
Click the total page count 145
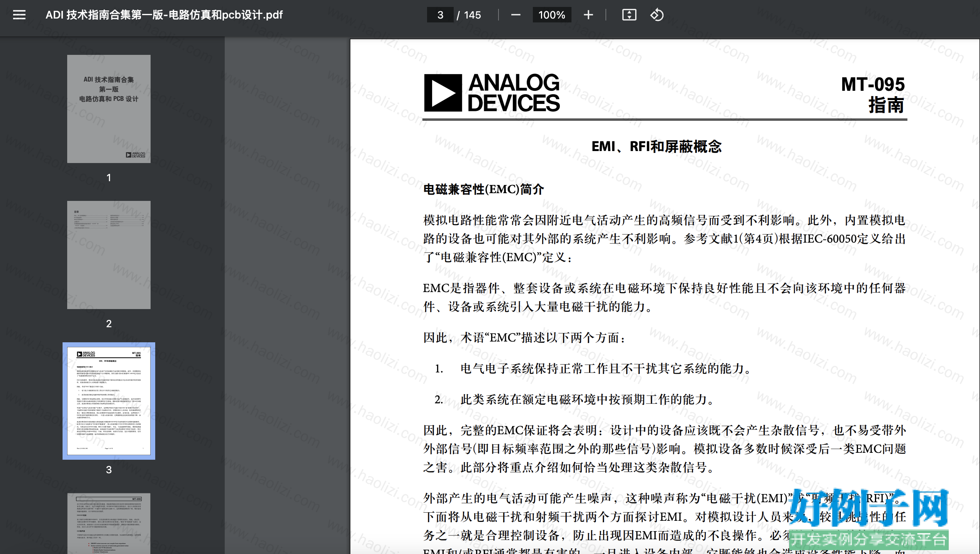click(472, 15)
